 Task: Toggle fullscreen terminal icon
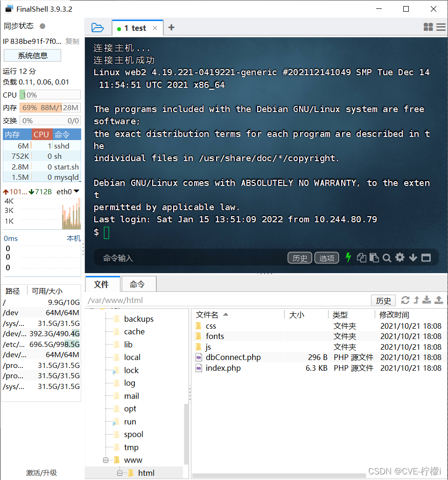[426, 258]
